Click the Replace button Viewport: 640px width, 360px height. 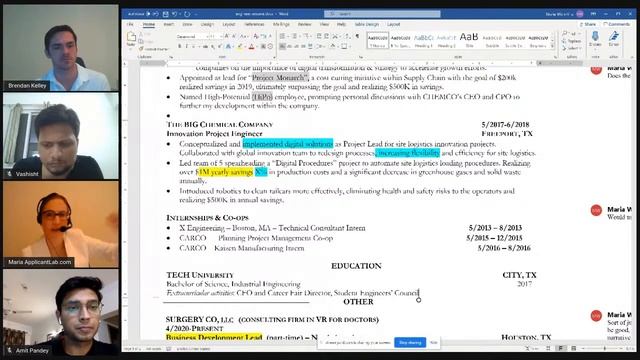click(571, 41)
